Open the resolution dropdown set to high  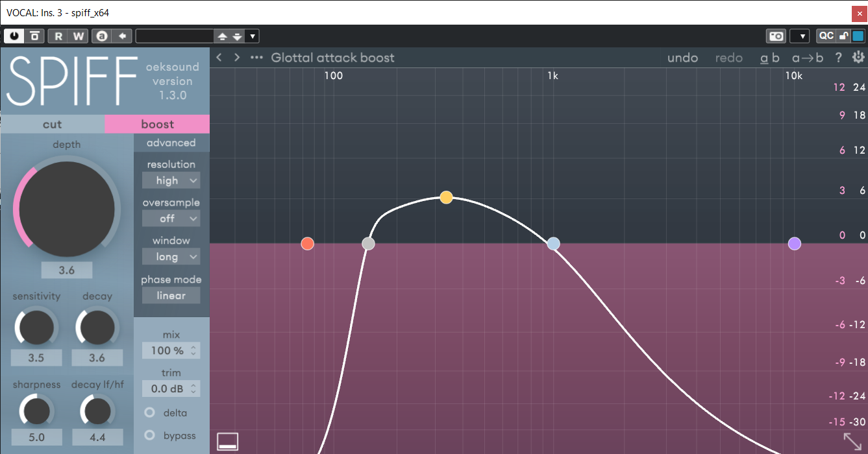tap(171, 181)
